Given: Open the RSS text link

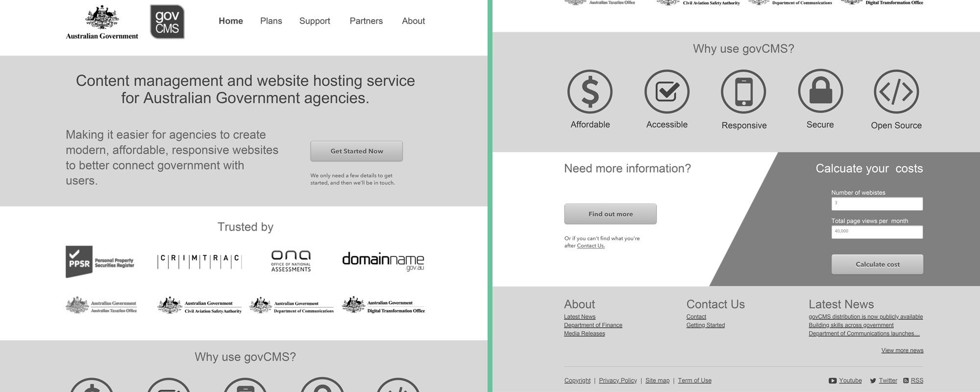Looking at the screenshot, I should coord(917,381).
